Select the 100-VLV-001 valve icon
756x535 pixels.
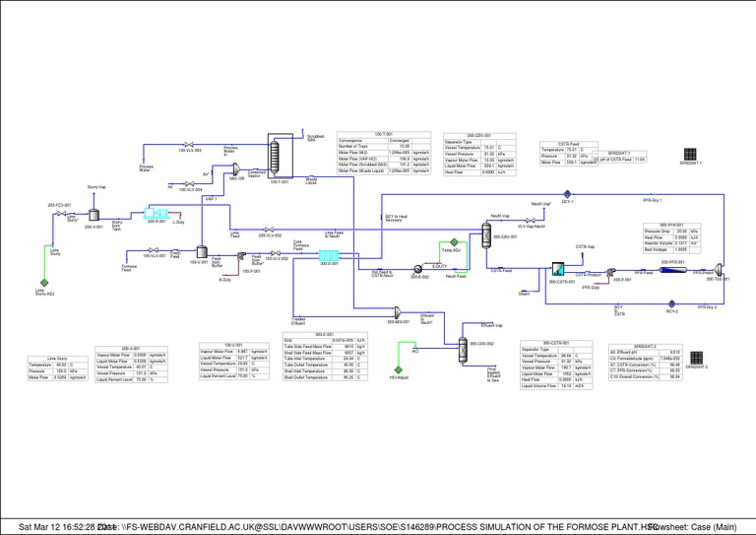154,250
